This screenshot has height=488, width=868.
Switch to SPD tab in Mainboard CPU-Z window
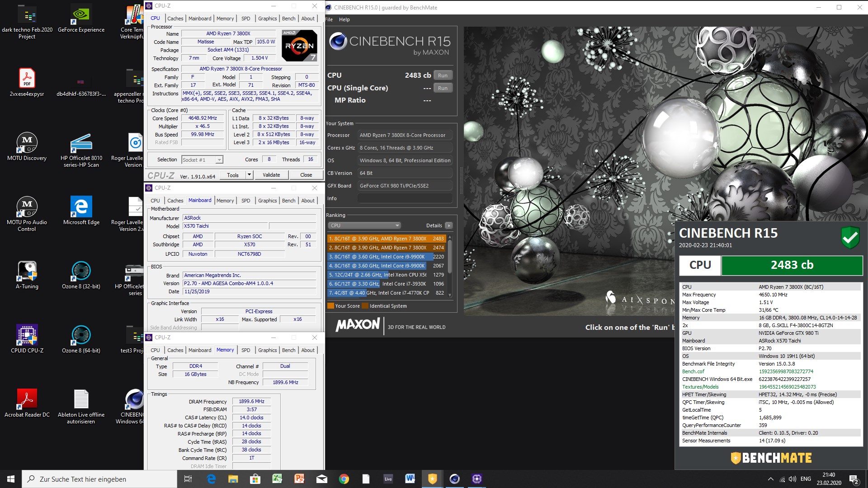point(245,201)
